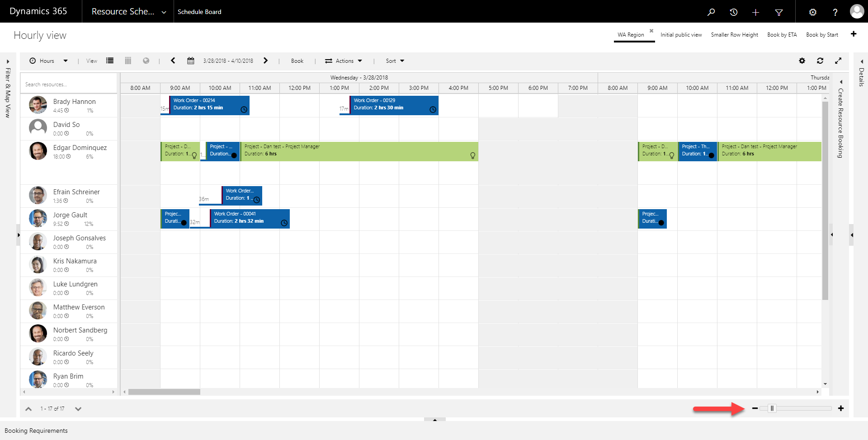
Task: Open the map view globe icon
Action: coord(146,61)
